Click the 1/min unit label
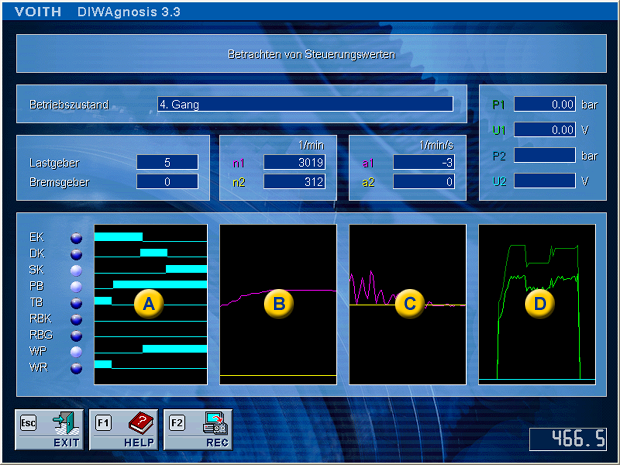This screenshot has height=465, width=620. point(311,145)
